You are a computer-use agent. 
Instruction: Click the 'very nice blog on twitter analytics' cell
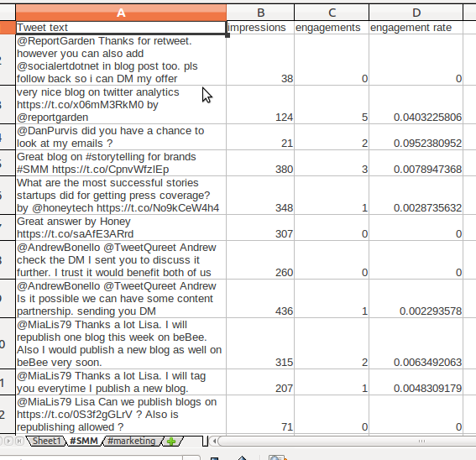point(121,105)
